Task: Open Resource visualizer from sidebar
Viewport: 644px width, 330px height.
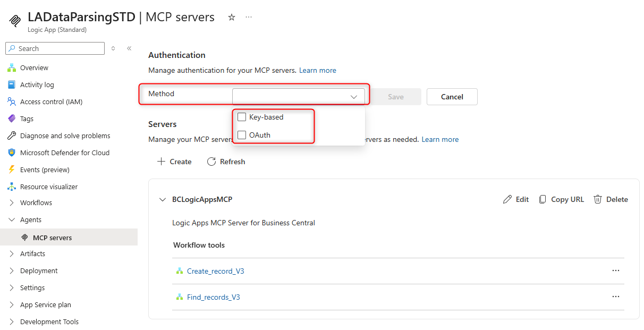Action: point(48,187)
